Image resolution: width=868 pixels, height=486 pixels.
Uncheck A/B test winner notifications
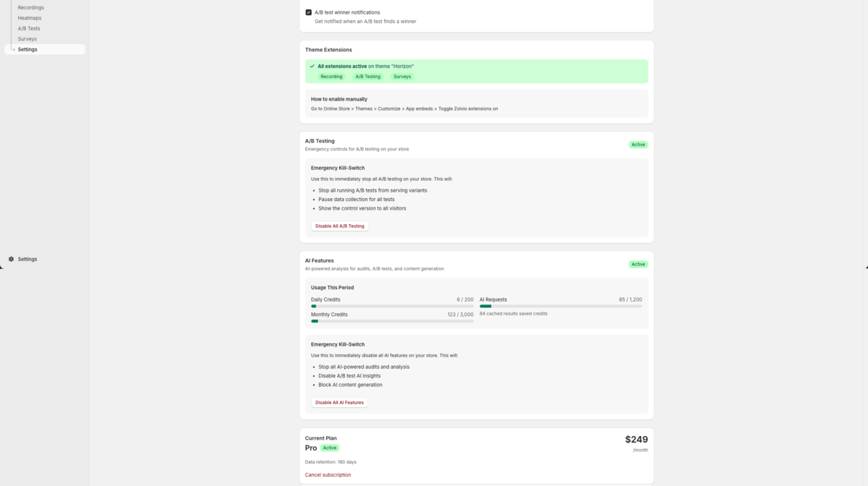(x=308, y=12)
